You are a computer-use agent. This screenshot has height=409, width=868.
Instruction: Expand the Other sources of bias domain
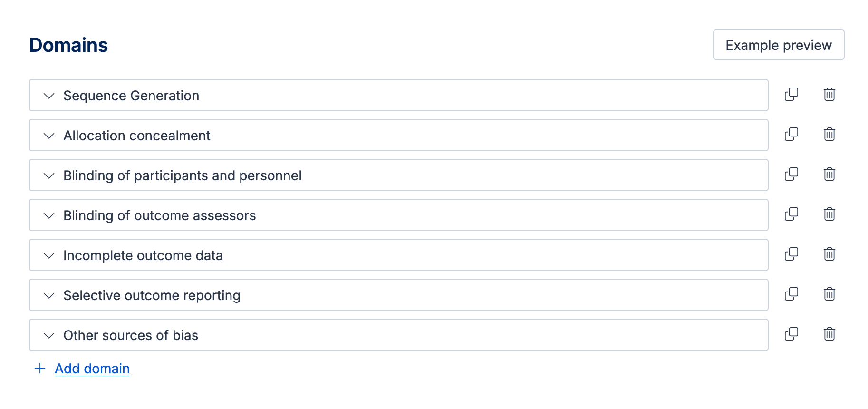(48, 335)
